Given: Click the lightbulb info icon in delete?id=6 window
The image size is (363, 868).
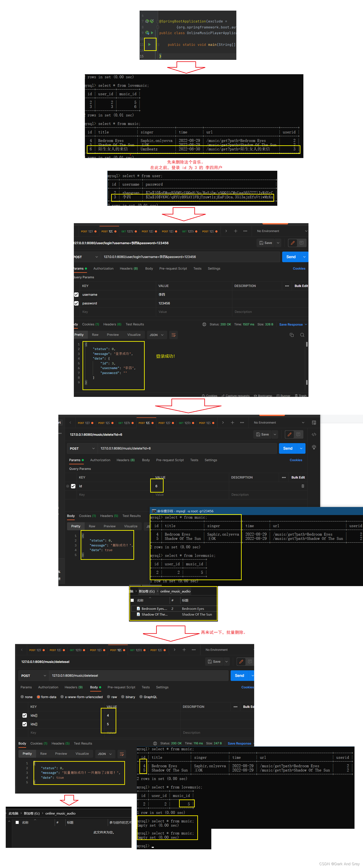Looking at the screenshot, I should (314, 447).
